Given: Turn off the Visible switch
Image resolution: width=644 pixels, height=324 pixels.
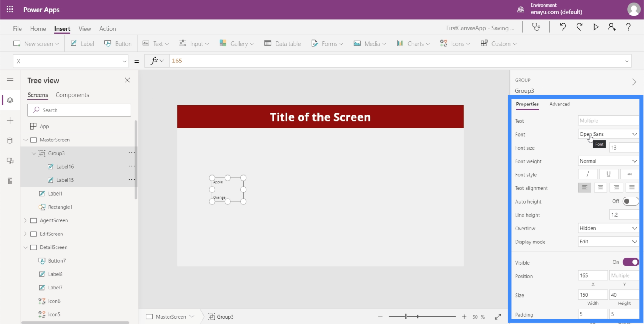Looking at the screenshot, I should click(631, 262).
